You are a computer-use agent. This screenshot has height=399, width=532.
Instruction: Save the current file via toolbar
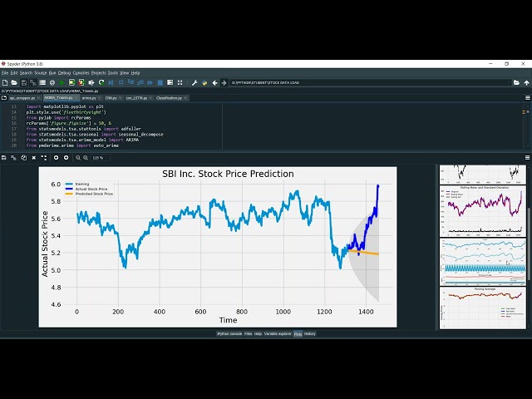[x=24, y=82]
